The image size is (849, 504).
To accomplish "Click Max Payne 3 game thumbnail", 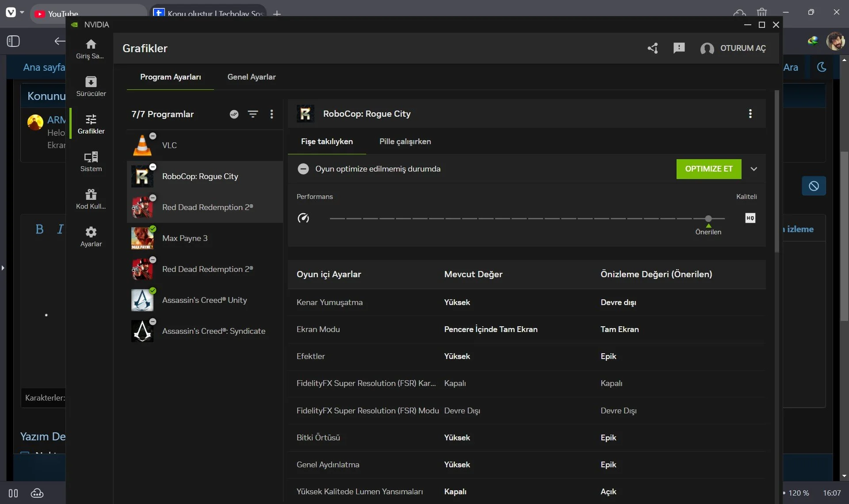I will (142, 238).
